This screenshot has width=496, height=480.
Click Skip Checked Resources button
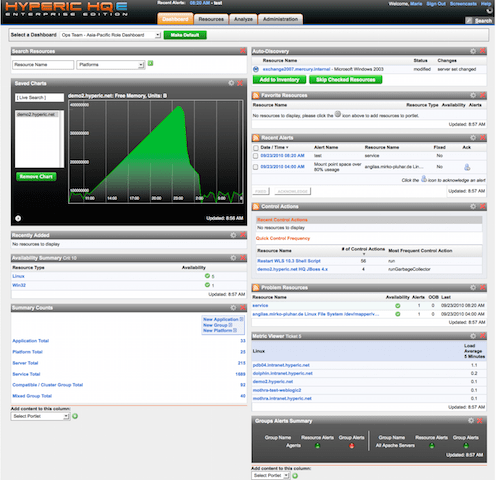pos(346,80)
